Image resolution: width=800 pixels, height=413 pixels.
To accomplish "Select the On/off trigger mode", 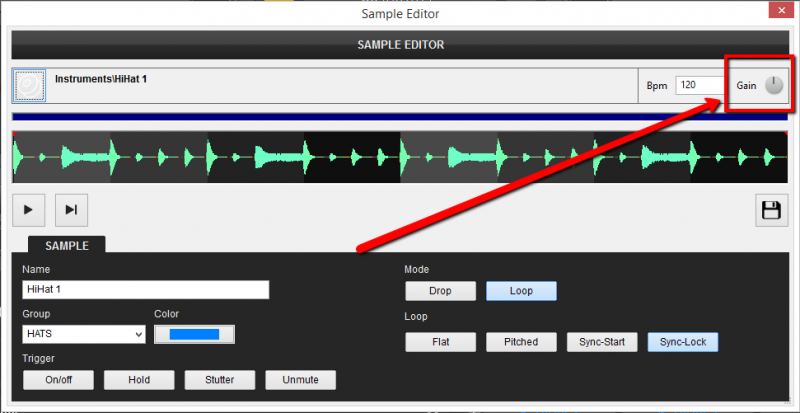I will [59, 380].
